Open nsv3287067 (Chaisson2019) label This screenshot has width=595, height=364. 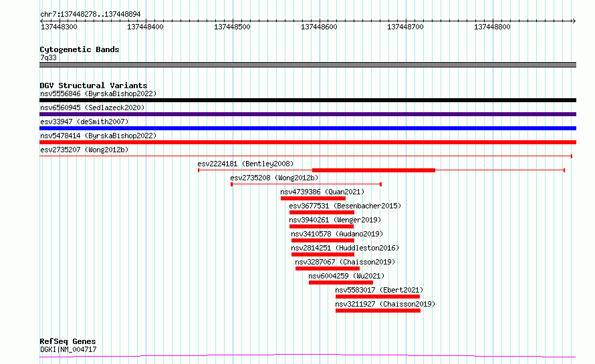[345, 262]
